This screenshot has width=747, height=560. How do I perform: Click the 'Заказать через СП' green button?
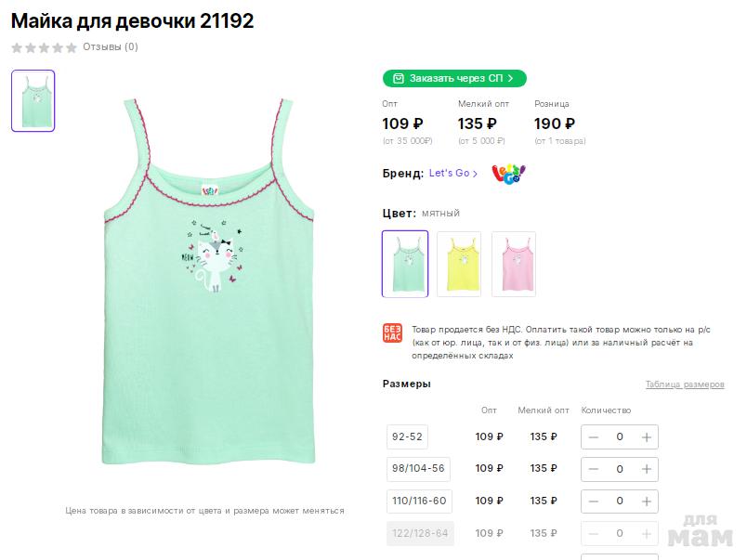pyautogui.click(x=454, y=79)
